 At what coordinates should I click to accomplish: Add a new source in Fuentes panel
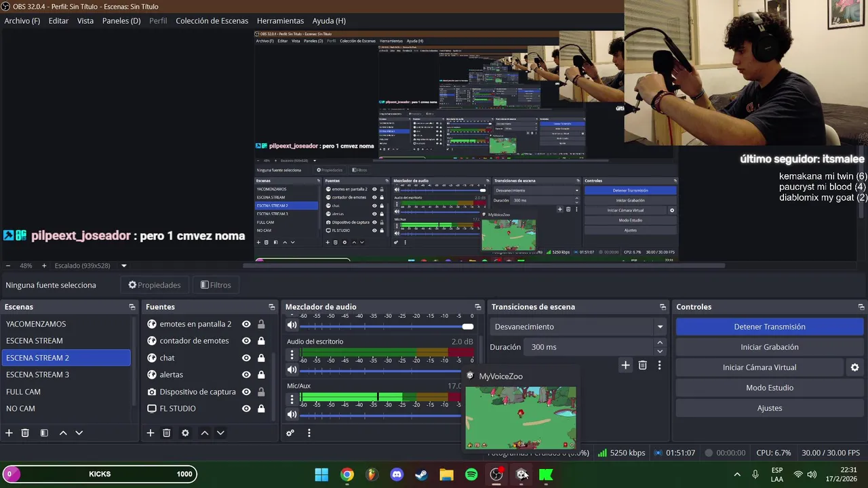click(x=151, y=432)
